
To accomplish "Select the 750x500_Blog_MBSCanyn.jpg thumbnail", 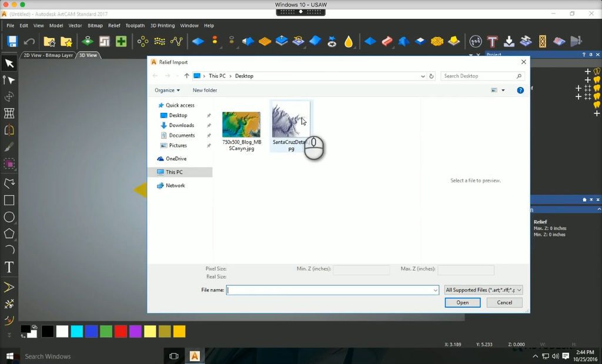I will pos(241,125).
